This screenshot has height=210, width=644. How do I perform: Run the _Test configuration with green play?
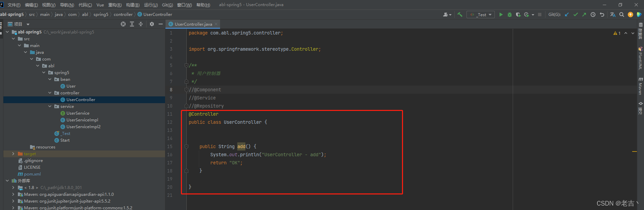[501, 15]
